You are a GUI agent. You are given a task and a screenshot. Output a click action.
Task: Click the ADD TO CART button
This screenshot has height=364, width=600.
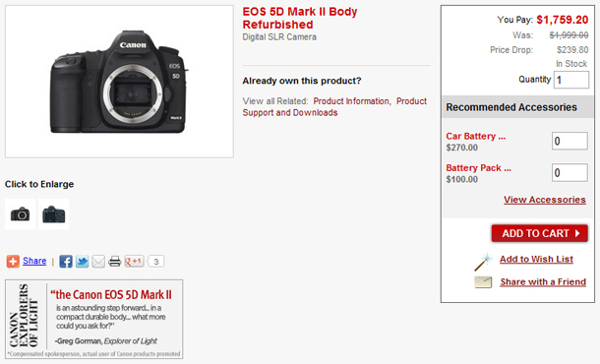tap(540, 233)
